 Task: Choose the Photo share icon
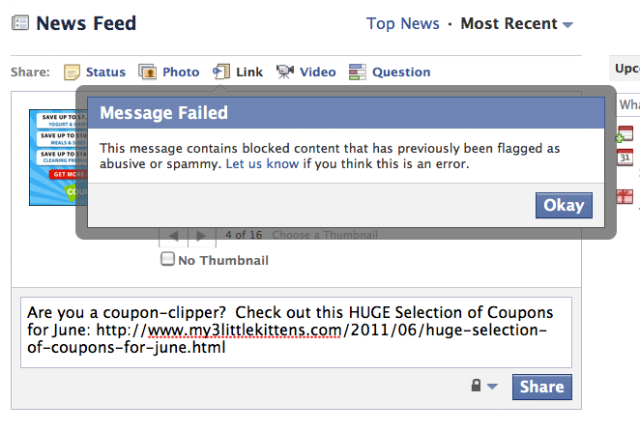(147, 72)
